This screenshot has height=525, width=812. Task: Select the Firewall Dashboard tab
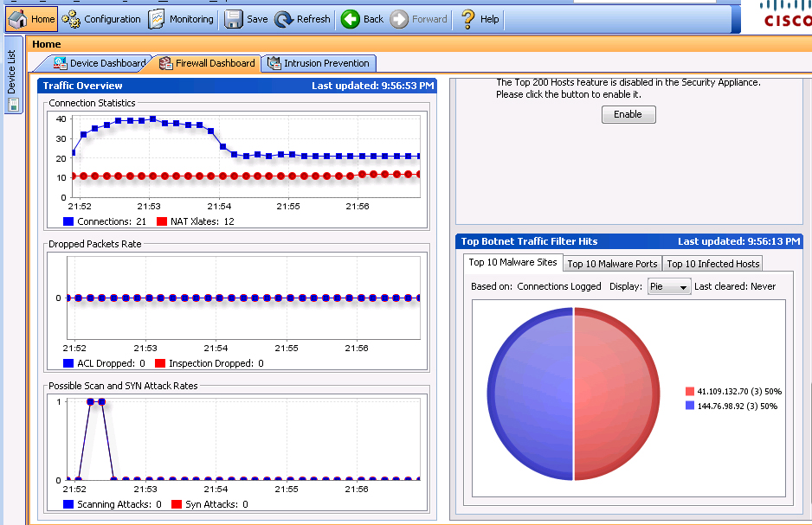[207, 63]
